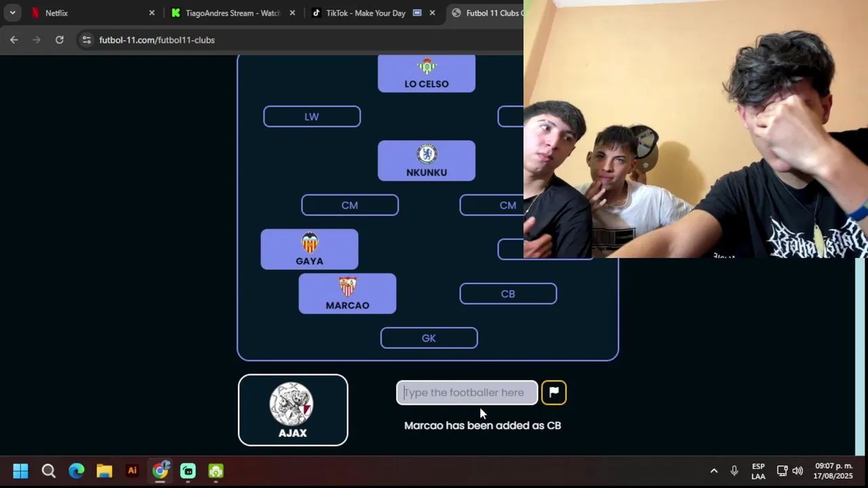The width and height of the screenshot is (868, 488).
Task: Open the green taskbar app on the right
Action: [x=216, y=471]
